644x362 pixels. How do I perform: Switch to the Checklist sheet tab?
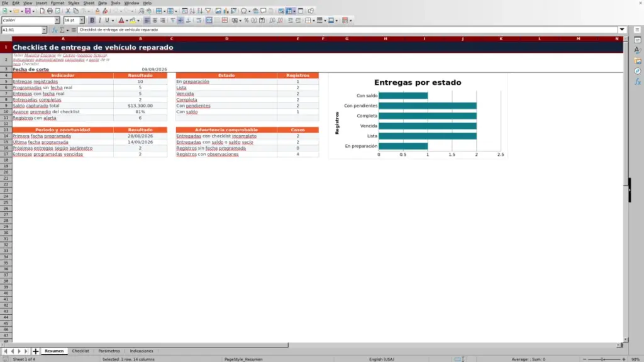tap(80, 351)
